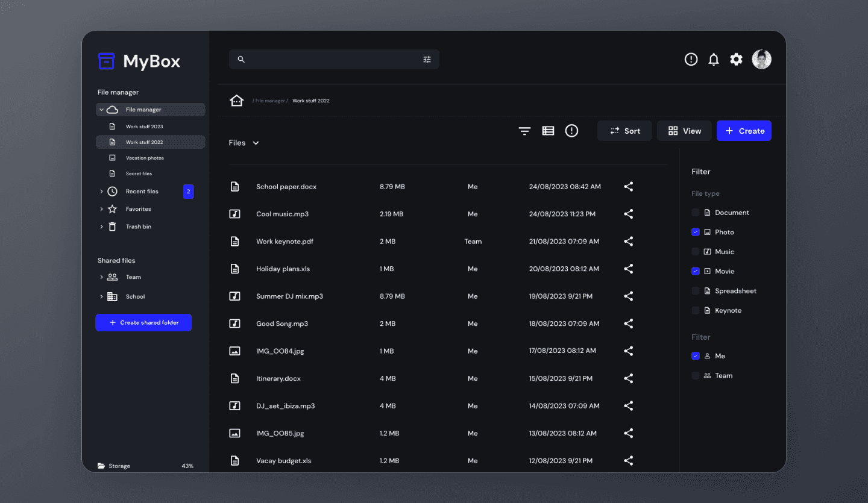Screen dimensions: 868x503
Task: Uncheck the Me owner filter
Action: point(696,356)
